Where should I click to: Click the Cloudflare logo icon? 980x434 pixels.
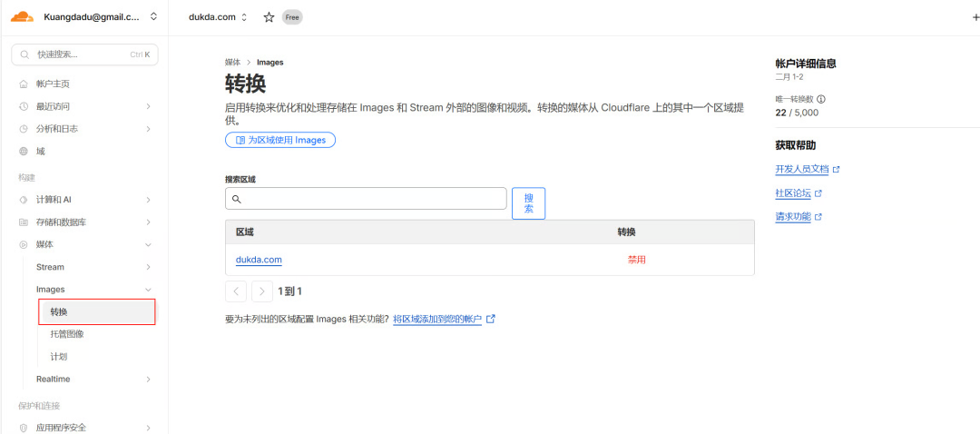click(22, 17)
